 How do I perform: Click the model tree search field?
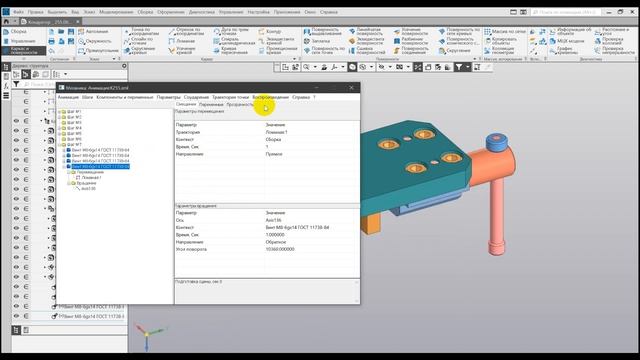pos(39,84)
